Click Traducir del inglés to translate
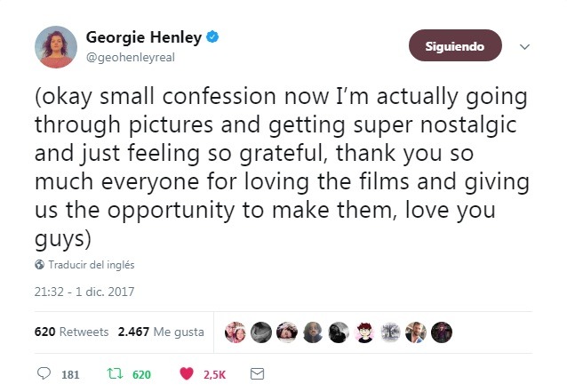 [x=91, y=265]
